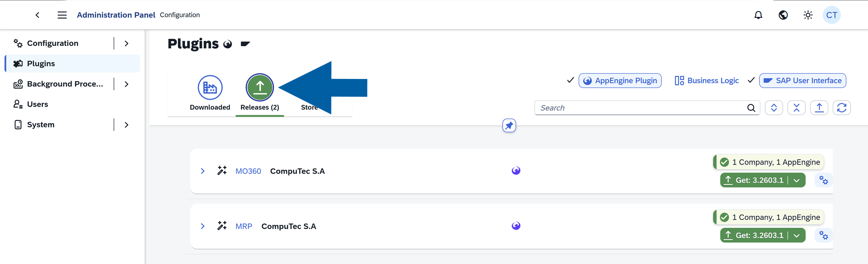
Task: Click the collapse all rows icon
Action: pos(796,108)
